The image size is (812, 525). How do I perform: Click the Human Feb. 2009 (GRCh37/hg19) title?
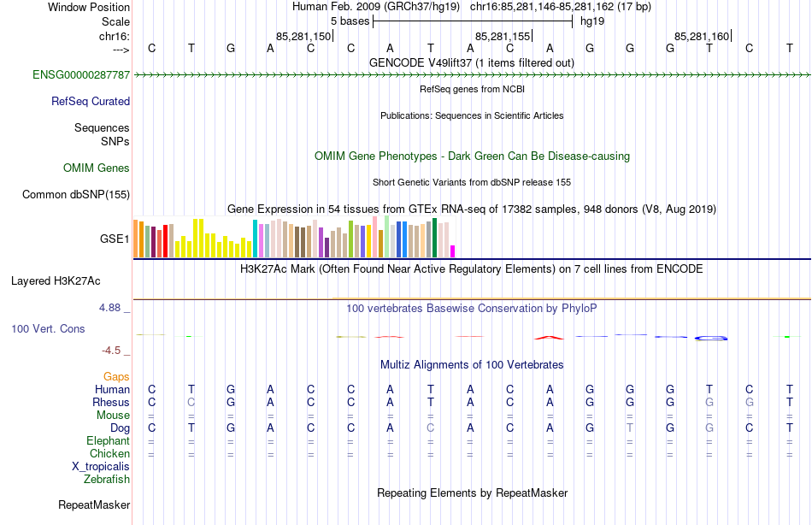point(376,7)
